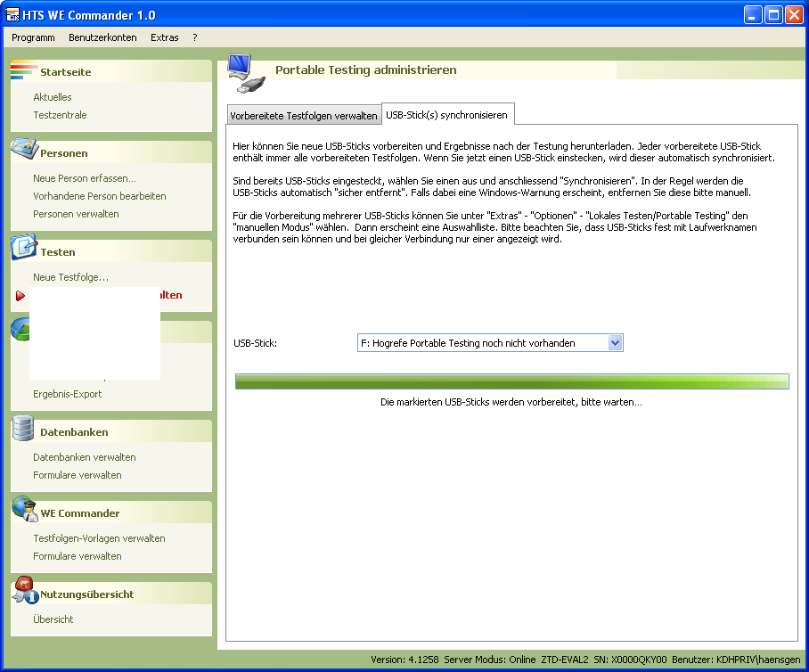Click the Nutzungsübersicht info icon
This screenshot has width=809, height=672.
[x=24, y=592]
